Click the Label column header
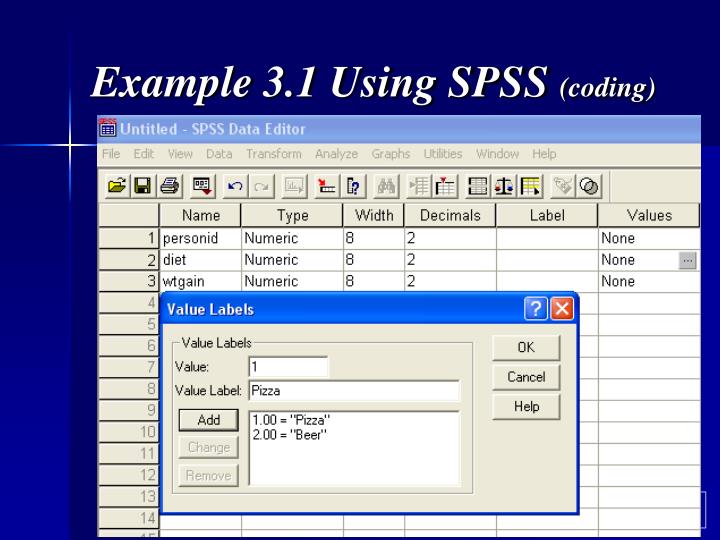720x540 pixels. [547, 215]
